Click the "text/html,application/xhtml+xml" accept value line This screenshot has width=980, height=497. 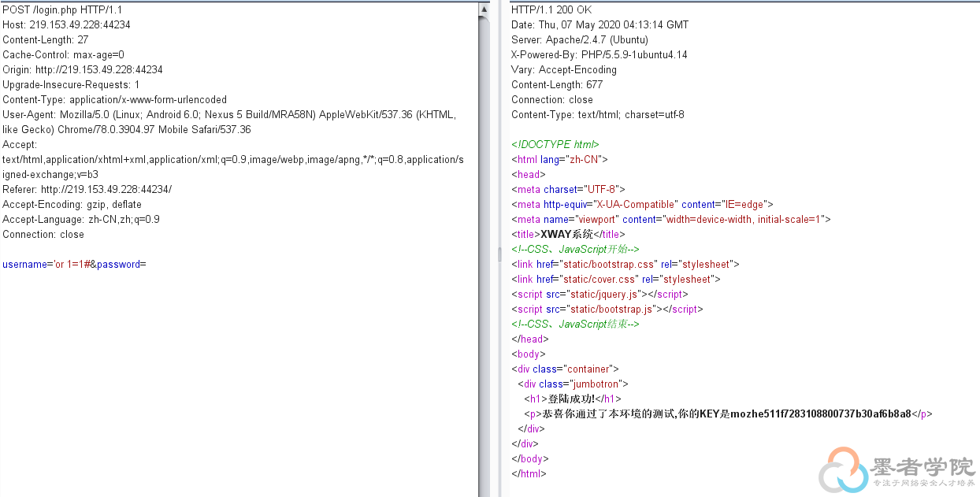(x=233, y=159)
